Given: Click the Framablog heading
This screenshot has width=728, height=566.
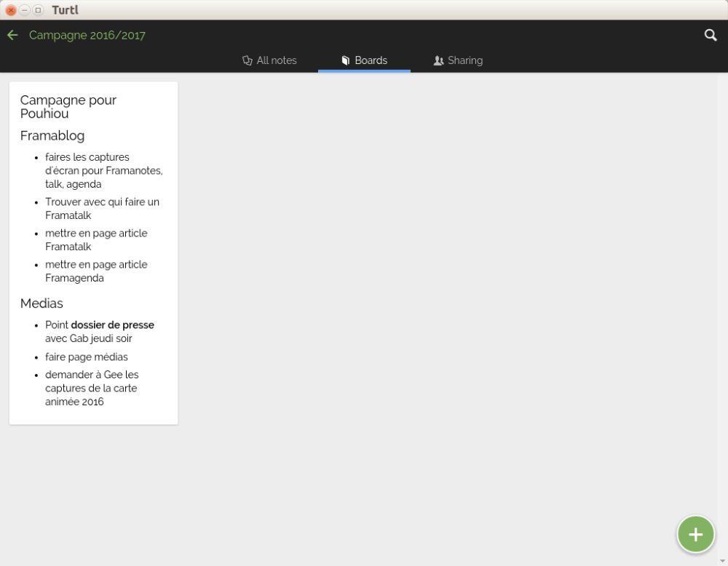Looking at the screenshot, I should click(x=52, y=135).
